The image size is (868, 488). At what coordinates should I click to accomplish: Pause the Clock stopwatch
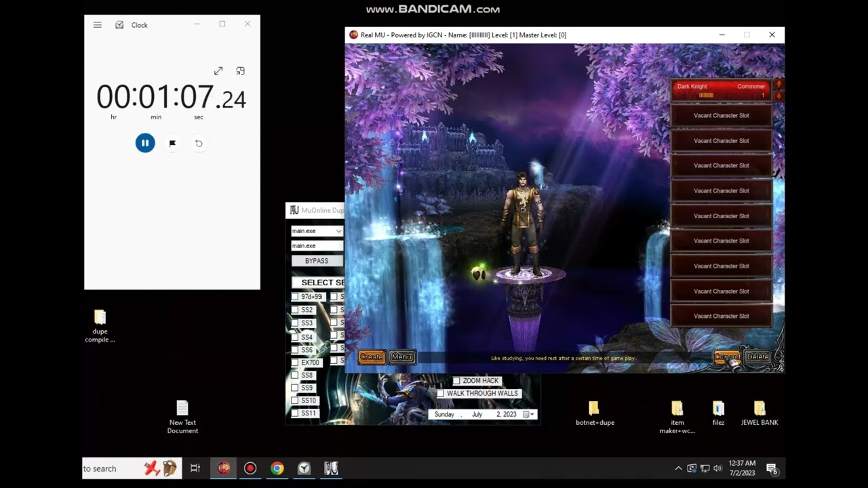click(x=145, y=143)
